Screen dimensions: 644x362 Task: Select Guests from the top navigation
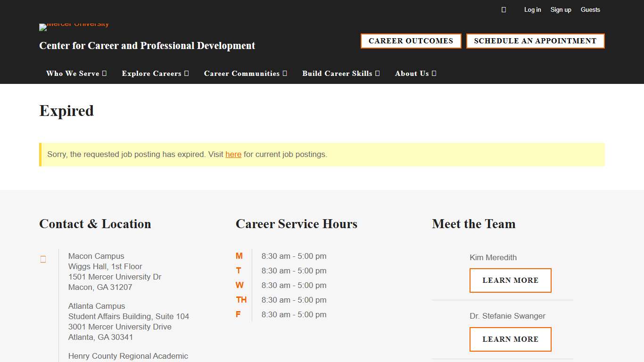click(x=590, y=9)
